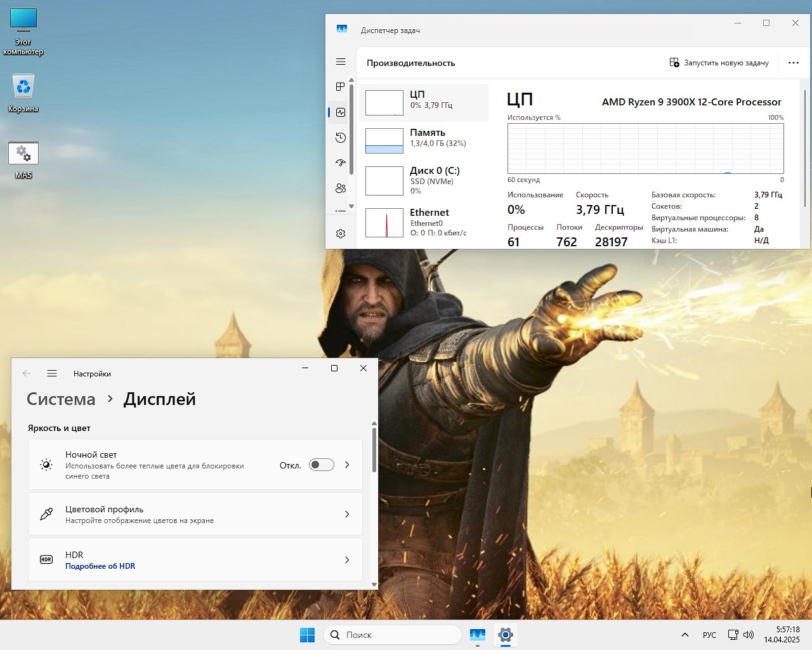Open the clock and date in taskbar
The width and height of the screenshot is (812, 650).
(782, 635)
